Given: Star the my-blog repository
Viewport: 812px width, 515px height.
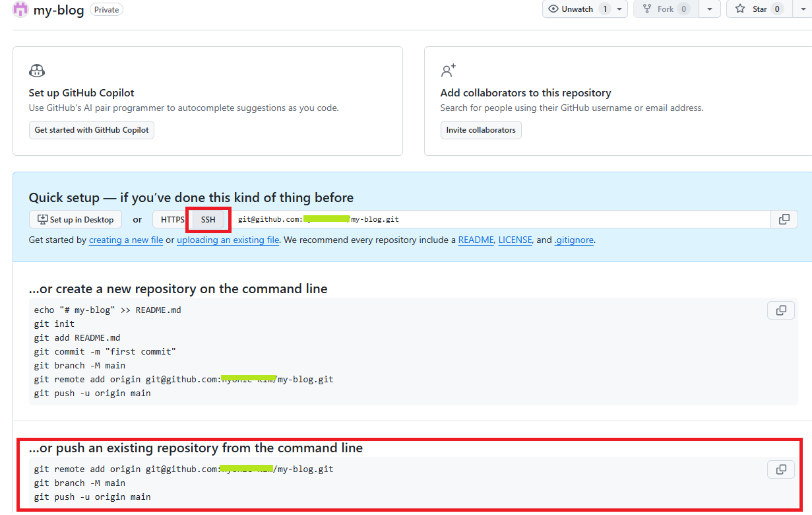Looking at the screenshot, I should coord(759,9).
